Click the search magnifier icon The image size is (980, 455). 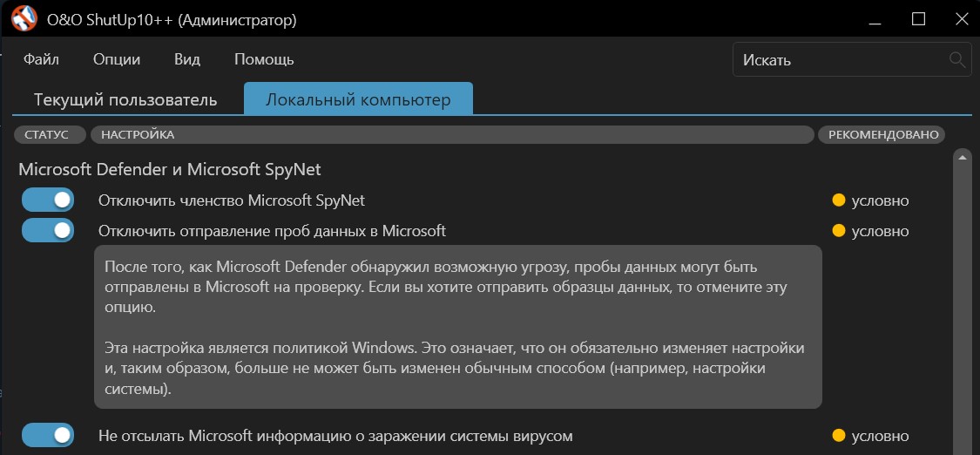click(956, 60)
